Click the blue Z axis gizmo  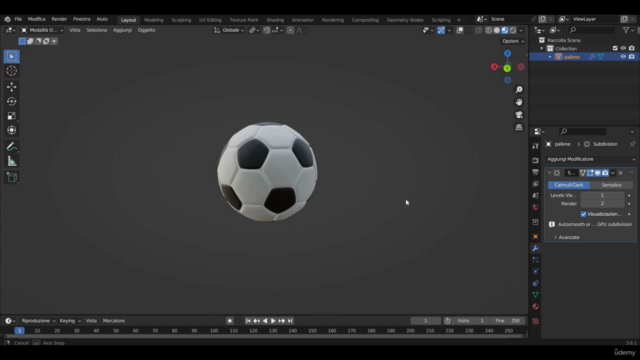coord(507,53)
